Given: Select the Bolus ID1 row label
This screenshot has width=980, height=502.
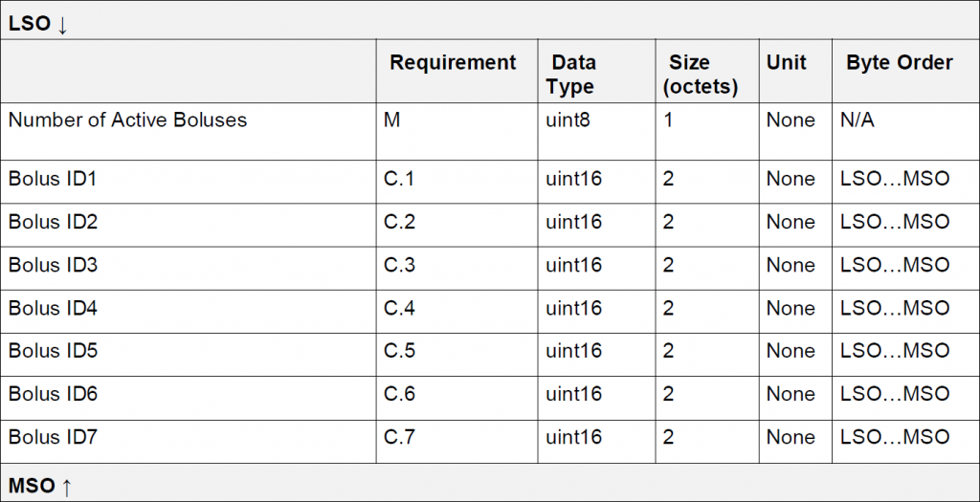Looking at the screenshot, I should (54, 179).
